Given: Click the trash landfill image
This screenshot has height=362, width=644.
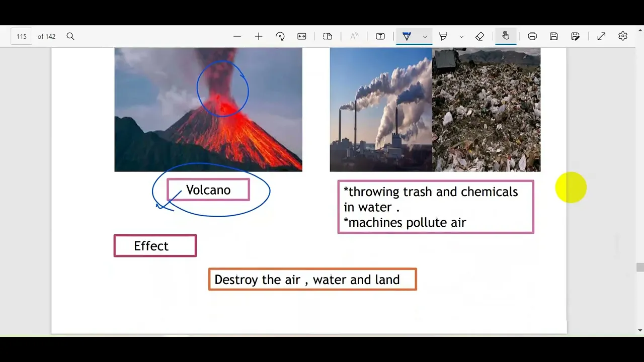Looking at the screenshot, I should (x=486, y=110).
